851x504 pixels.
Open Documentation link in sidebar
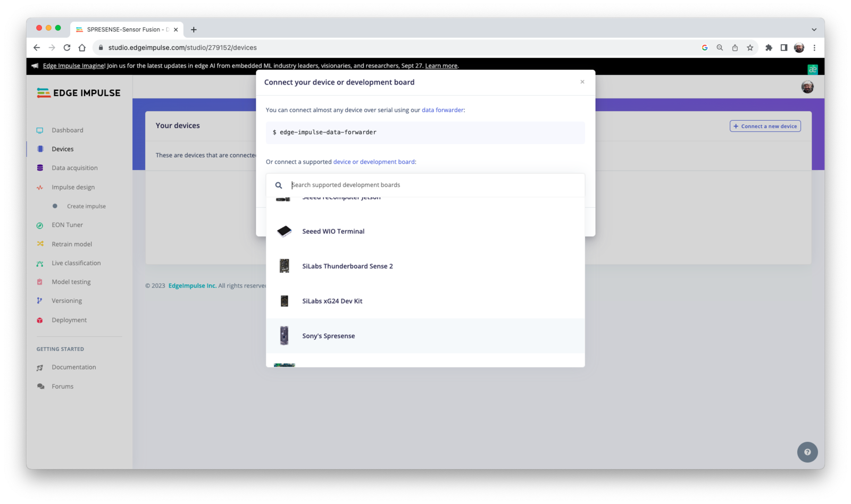point(74,367)
